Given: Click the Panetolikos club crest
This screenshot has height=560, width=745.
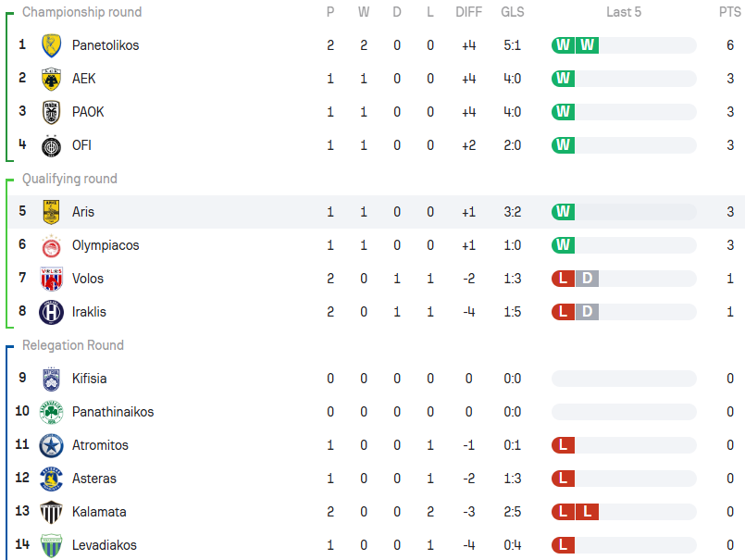Looking at the screenshot, I should pyautogui.click(x=51, y=45).
